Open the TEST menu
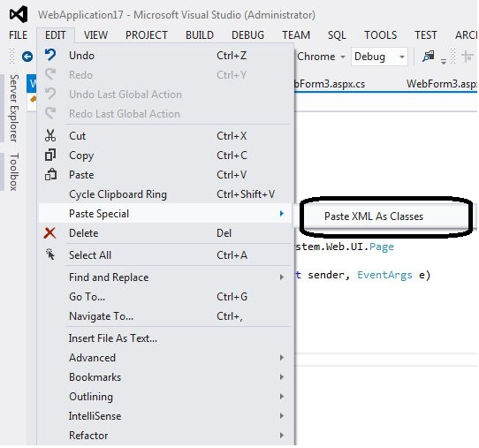 click(x=426, y=35)
